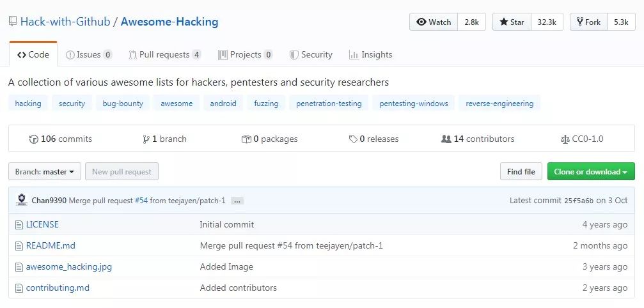Expand the Clone or download menu
The width and height of the screenshot is (644, 308).
(591, 171)
